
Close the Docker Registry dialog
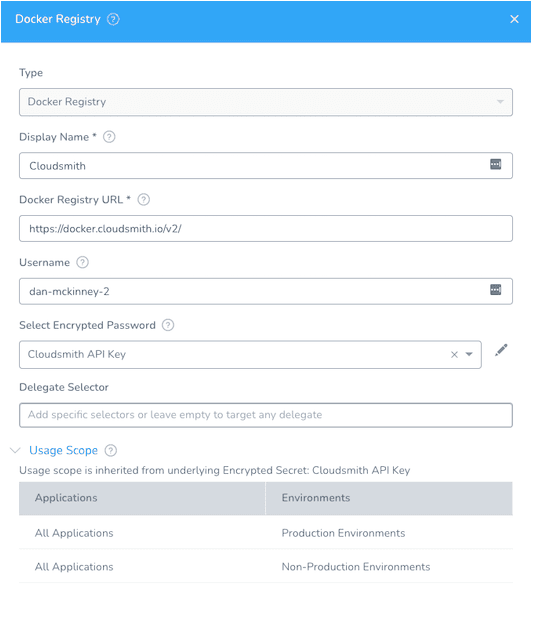point(514,19)
